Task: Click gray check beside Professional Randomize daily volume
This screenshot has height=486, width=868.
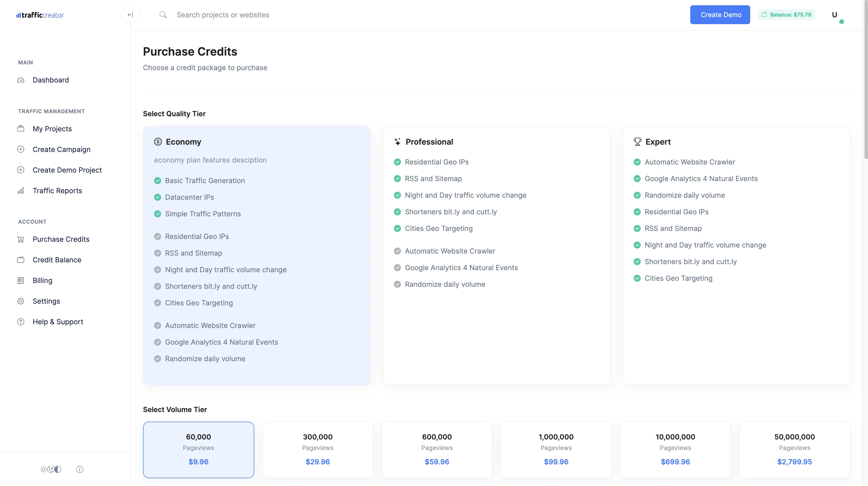Action: pyautogui.click(x=397, y=285)
